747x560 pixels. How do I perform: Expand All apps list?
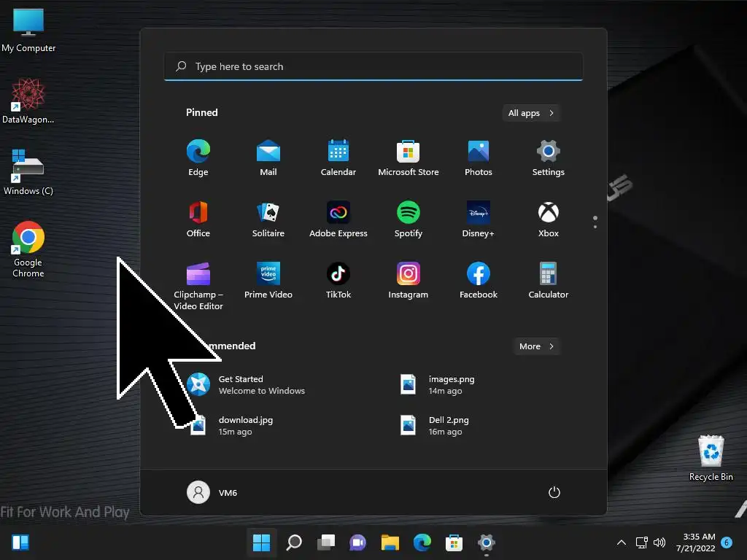tap(531, 113)
